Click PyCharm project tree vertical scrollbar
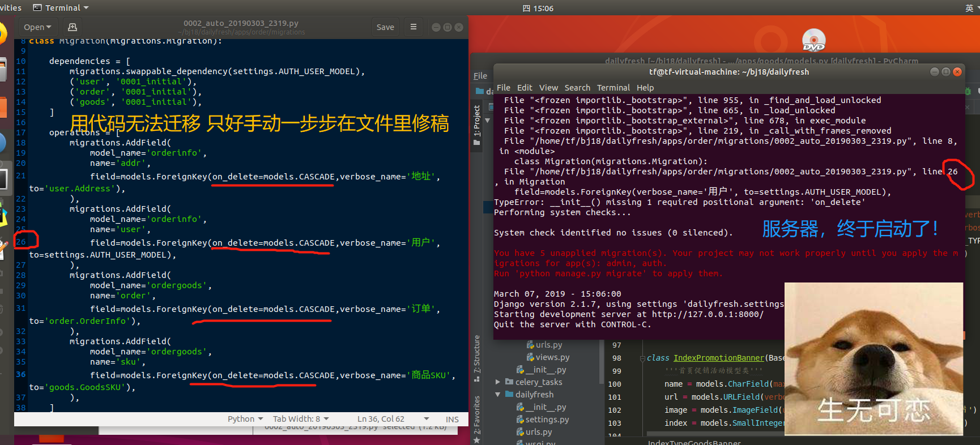The width and height of the screenshot is (980, 445). (602, 362)
